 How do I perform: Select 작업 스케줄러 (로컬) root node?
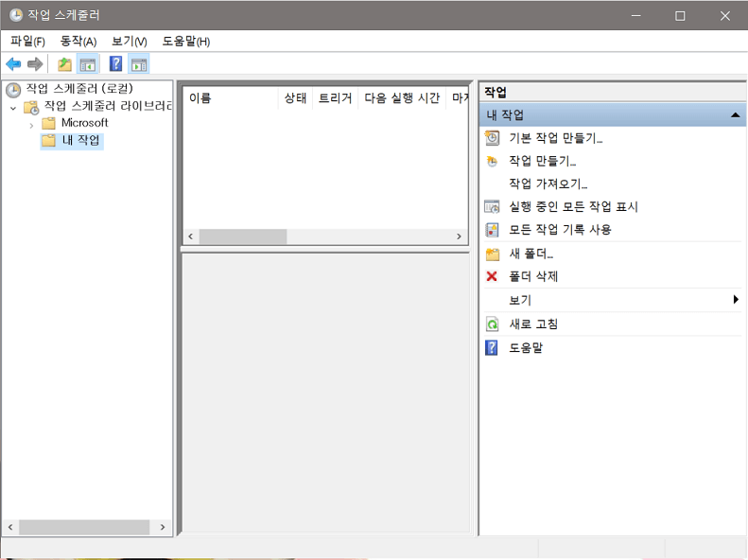79,89
